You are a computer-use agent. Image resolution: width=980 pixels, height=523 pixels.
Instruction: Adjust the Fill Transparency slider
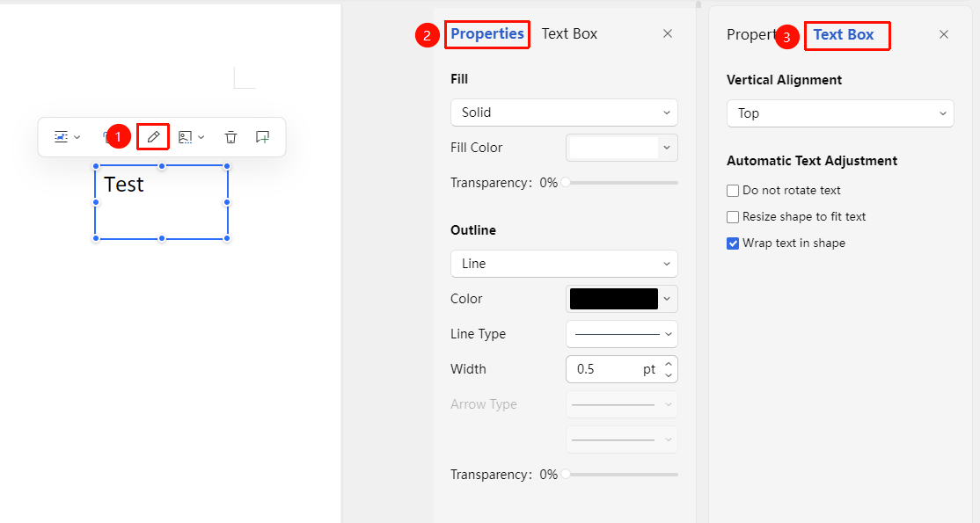[621, 183]
